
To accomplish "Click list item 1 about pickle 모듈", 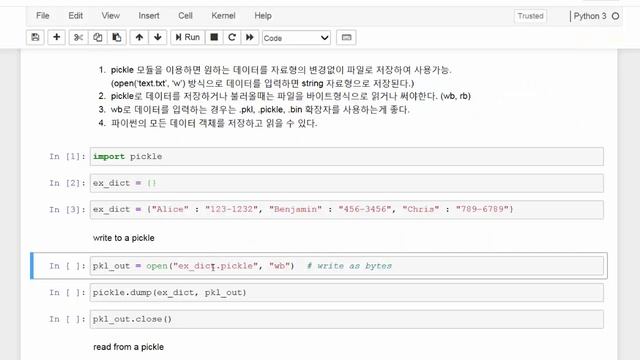I will pyautogui.click(x=281, y=76).
